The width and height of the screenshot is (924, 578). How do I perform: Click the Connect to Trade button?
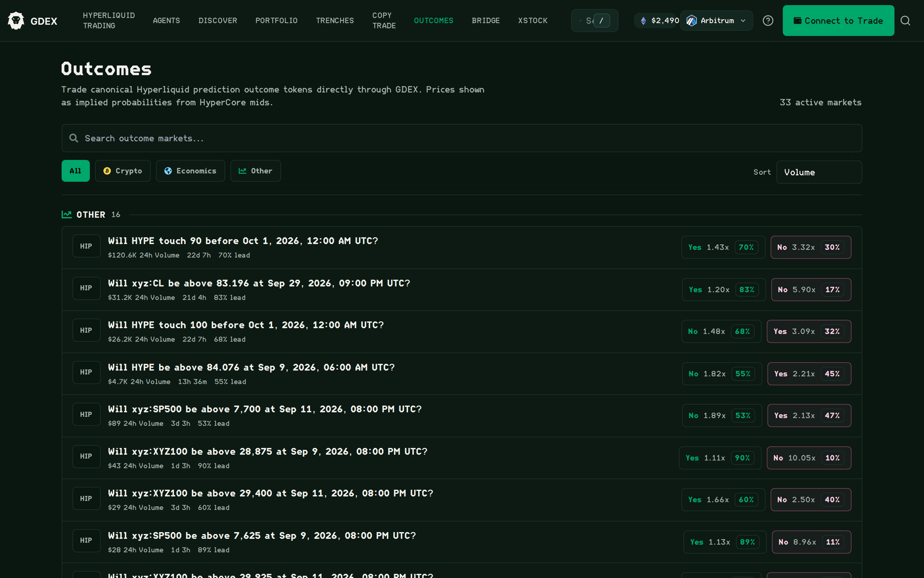(x=838, y=21)
